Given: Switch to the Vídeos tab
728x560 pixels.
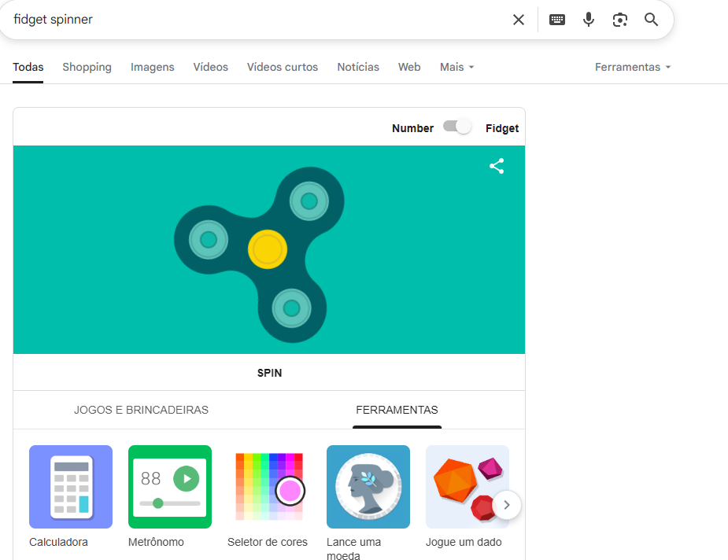Looking at the screenshot, I should click(210, 68).
